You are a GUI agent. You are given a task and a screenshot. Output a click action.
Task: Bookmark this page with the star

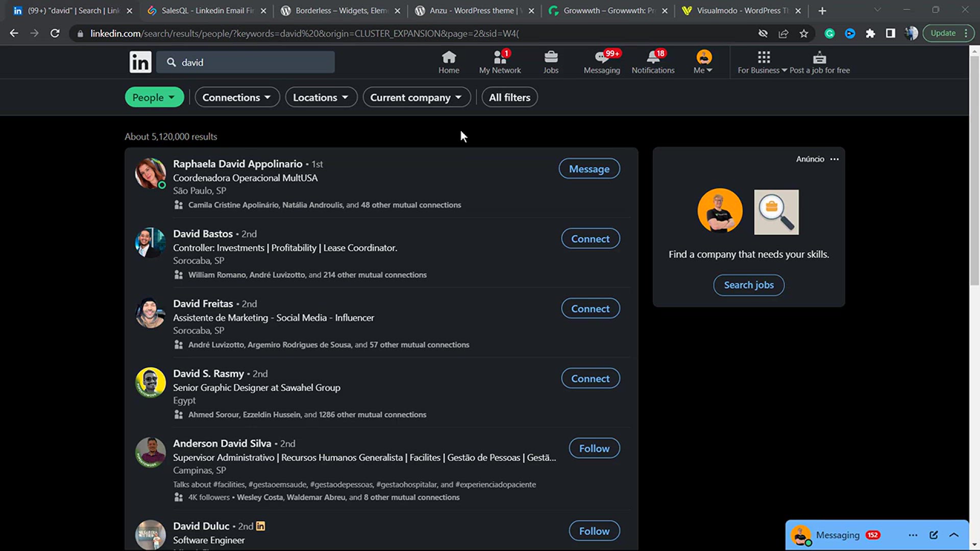pos(804,33)
